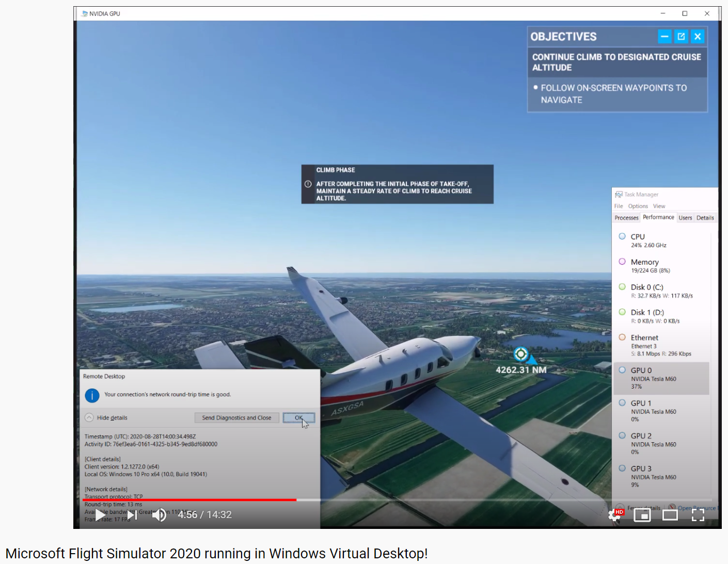Click the Task Manager title icon

(619, 195)
